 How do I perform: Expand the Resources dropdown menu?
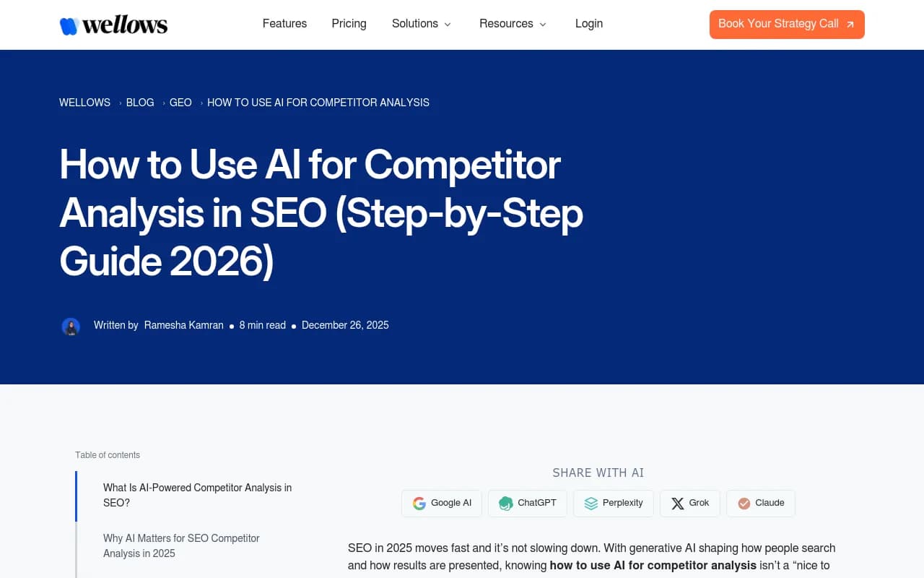(513, 24)
